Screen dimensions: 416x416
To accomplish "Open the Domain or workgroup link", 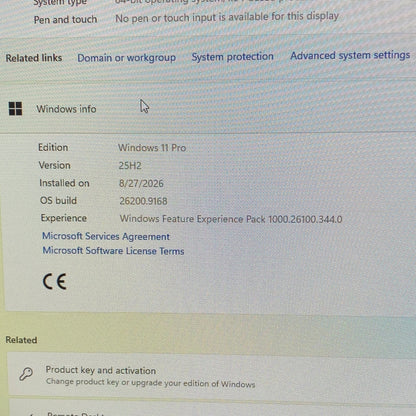I will 126,58.
